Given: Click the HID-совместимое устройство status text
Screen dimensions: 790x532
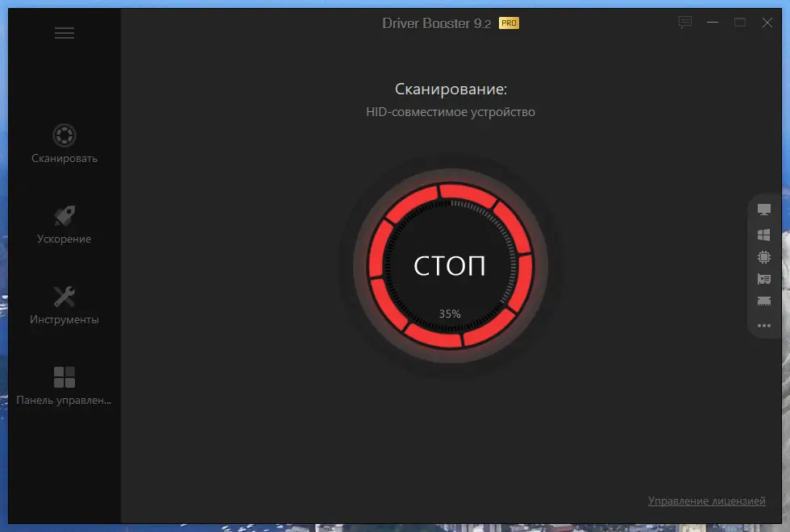Looking at the screenshot, I should (x=449, y=112).
